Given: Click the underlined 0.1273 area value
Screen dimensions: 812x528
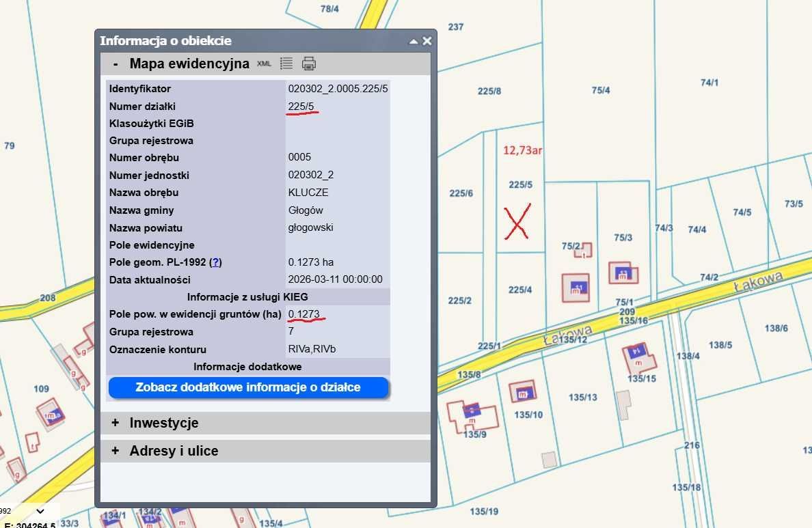Looking at the screenshot, I should pyautogui.click(x=304, y=314).
